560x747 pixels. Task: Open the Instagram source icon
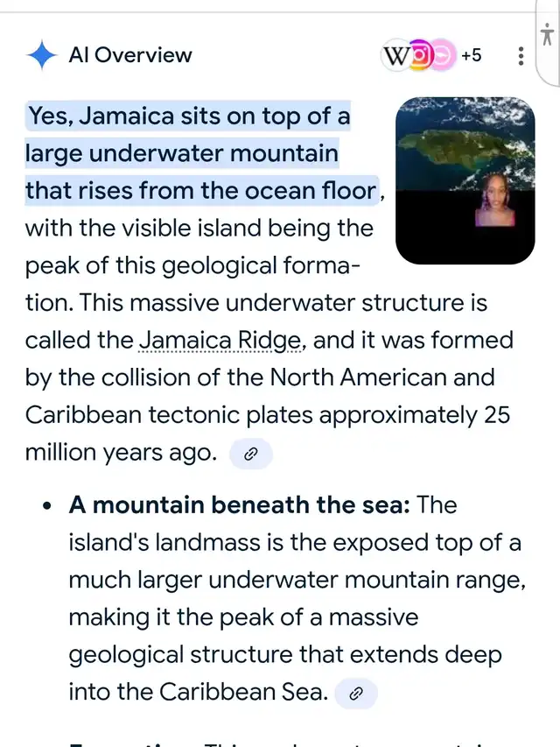pos(422,55)
